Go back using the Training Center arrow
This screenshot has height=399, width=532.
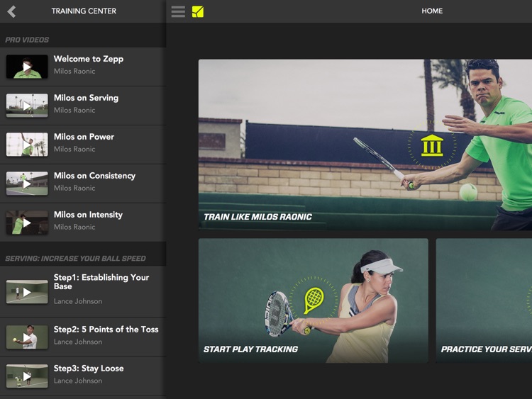coord(11,11)
